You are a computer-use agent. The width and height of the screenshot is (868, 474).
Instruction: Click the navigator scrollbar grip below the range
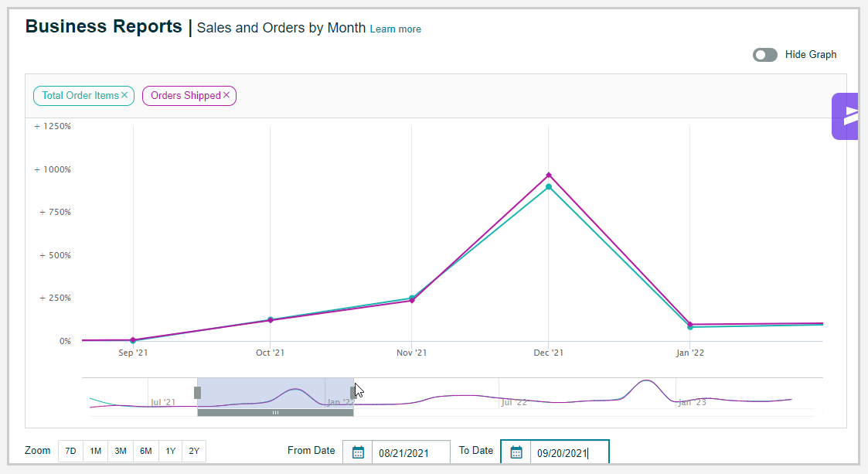coord(275,413)
